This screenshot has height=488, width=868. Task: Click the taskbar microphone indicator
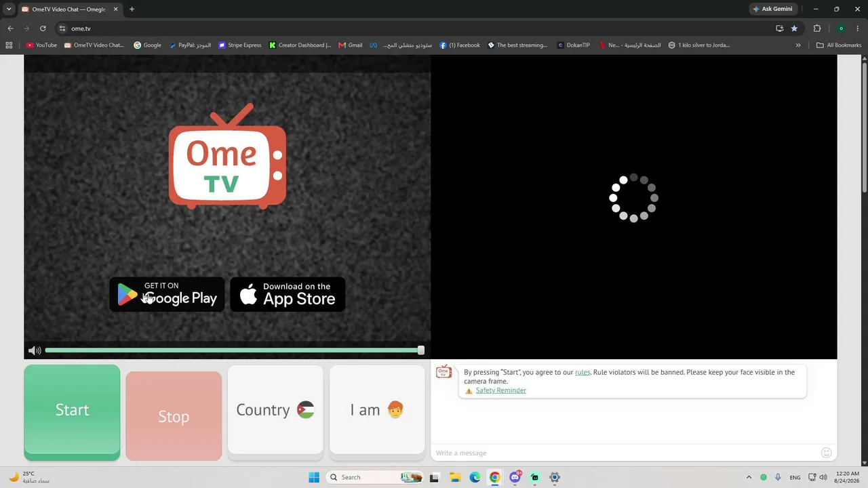(778, 477)
